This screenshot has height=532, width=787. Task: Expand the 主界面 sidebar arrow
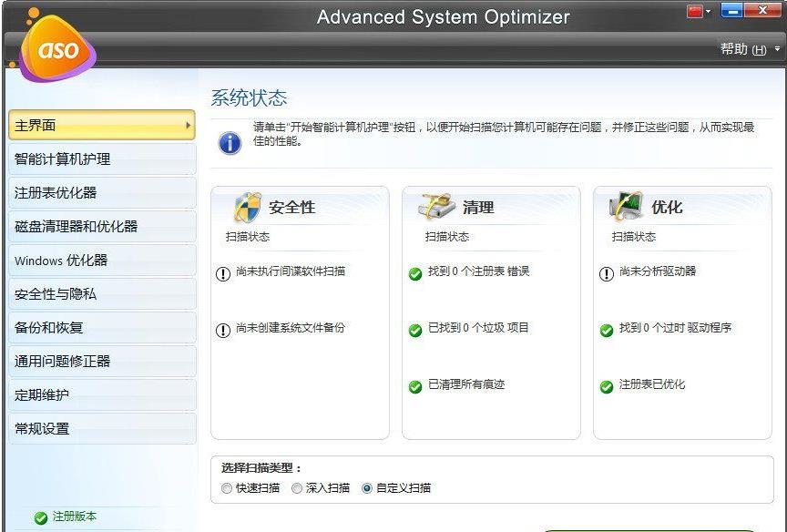pos(189,125)
